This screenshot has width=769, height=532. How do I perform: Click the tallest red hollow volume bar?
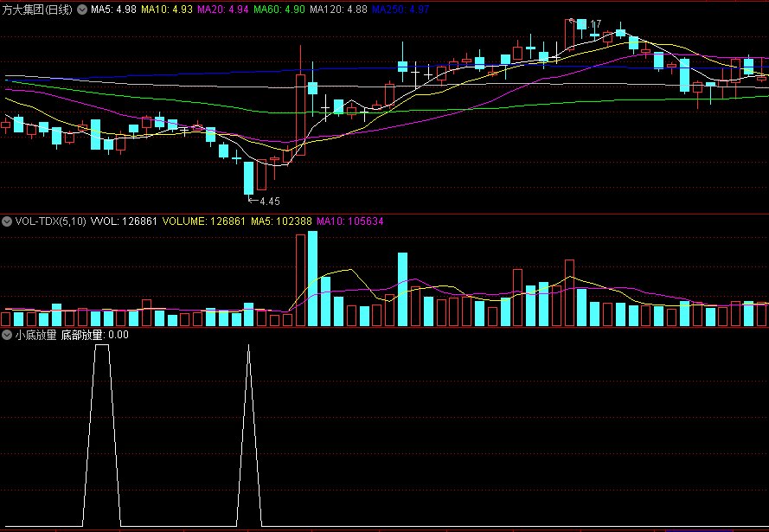click(x=301, y=280)
